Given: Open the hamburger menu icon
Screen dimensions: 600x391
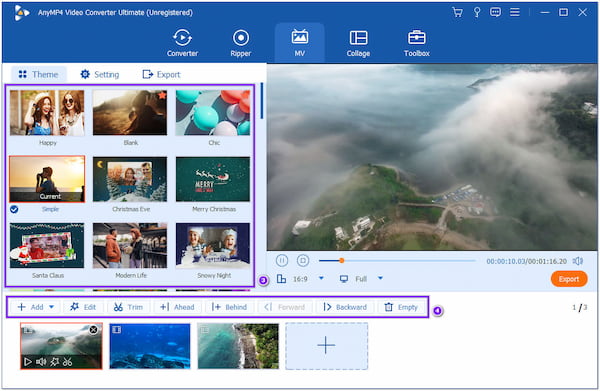Looking at the screenshot, I should point(515,12).
